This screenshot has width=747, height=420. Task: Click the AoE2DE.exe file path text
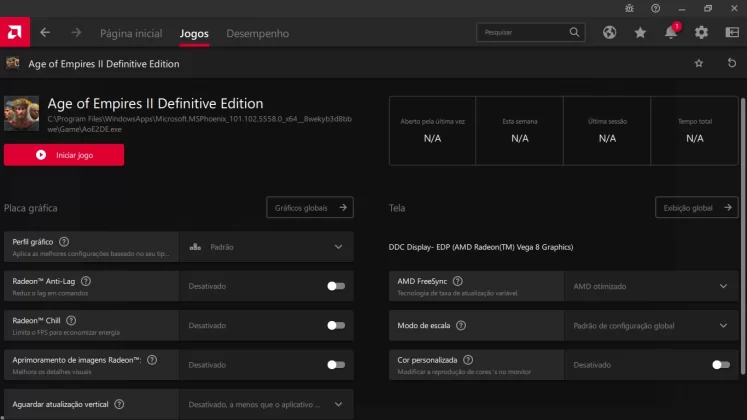click(199, 124)
